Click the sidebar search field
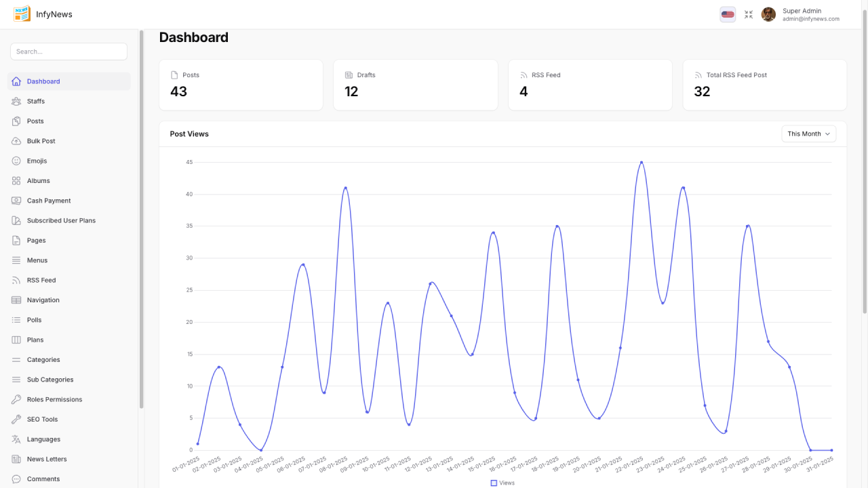Screen dimensions: 868x488 click(68, 52)
